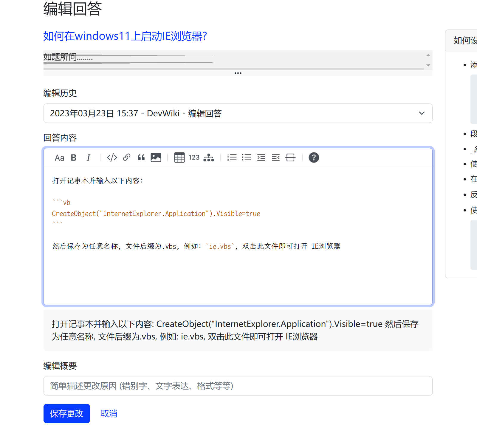Insert a table
Image resolution: width=477 pixels, height=448 pixels.
179,157
